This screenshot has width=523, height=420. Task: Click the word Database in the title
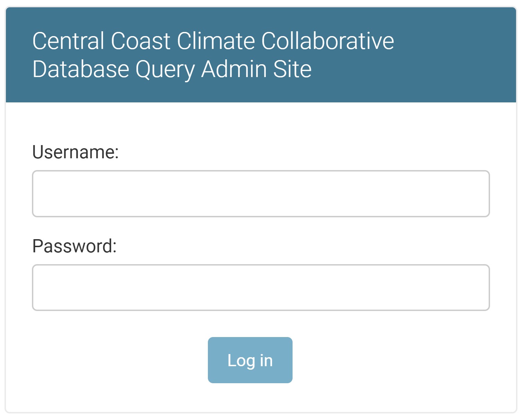(81, 69)
